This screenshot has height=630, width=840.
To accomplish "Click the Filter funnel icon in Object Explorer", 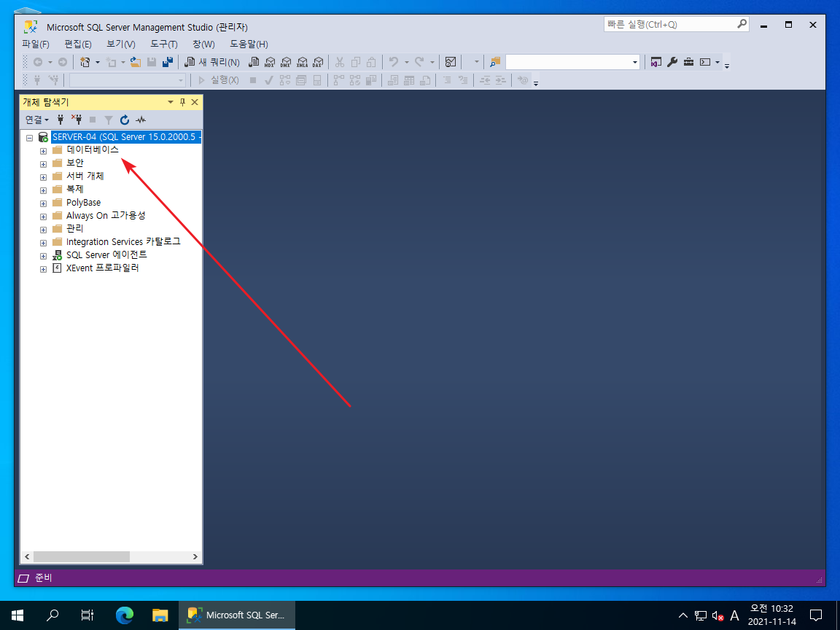I will pyautogui.click(x=108, y=120).
